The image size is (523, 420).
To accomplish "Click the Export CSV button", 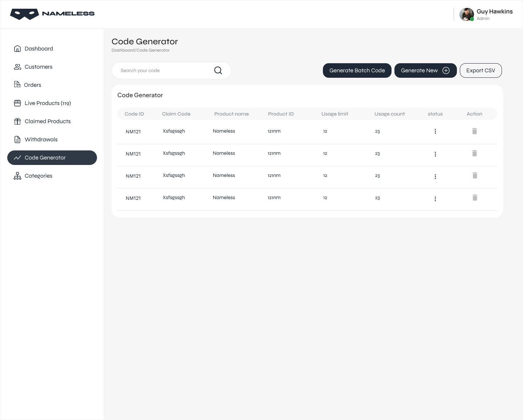I will [x=481, y=70].
